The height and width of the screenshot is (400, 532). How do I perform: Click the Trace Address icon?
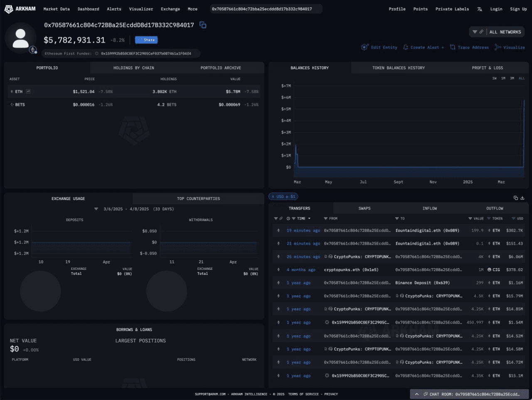(453, 47)
